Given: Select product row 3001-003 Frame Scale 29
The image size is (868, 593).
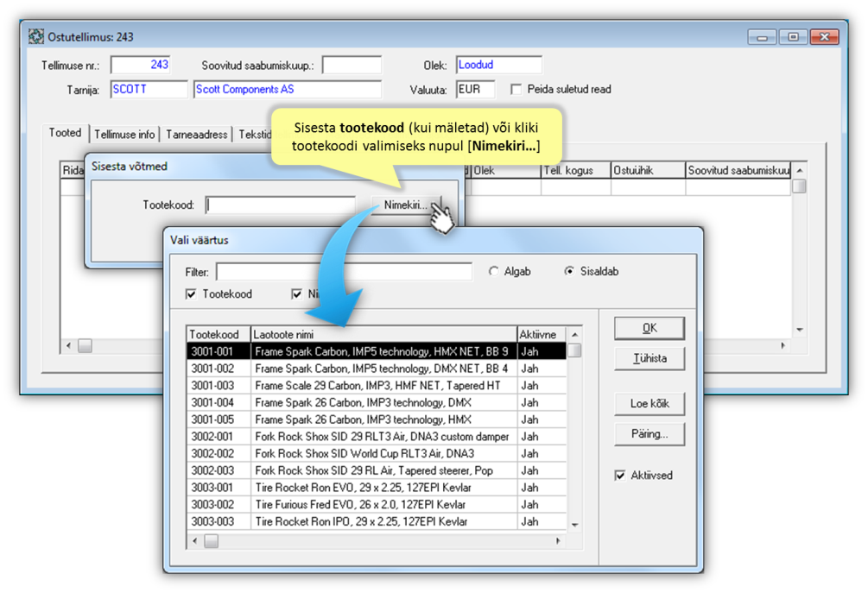Looking at the screenshot, I should tap(377, 386).
